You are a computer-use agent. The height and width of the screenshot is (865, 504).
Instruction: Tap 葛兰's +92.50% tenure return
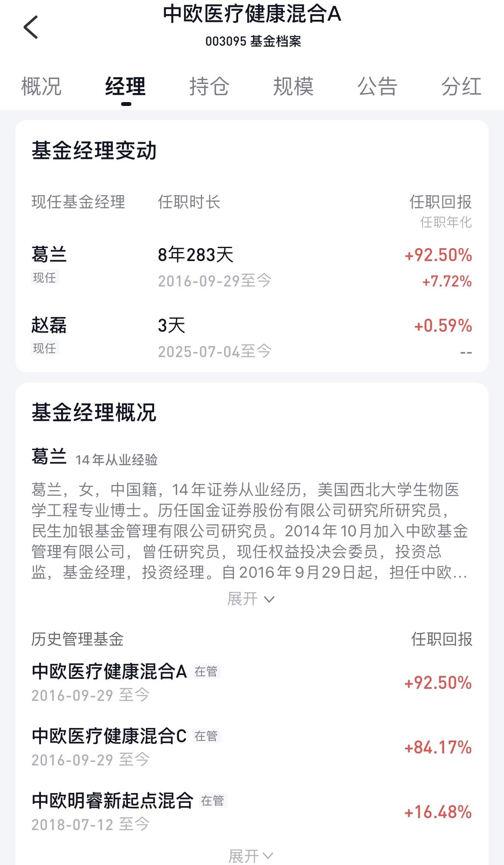439,255
